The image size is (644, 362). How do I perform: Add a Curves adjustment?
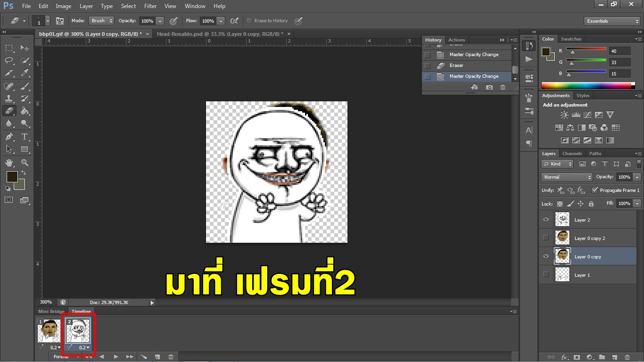[587, 115]
